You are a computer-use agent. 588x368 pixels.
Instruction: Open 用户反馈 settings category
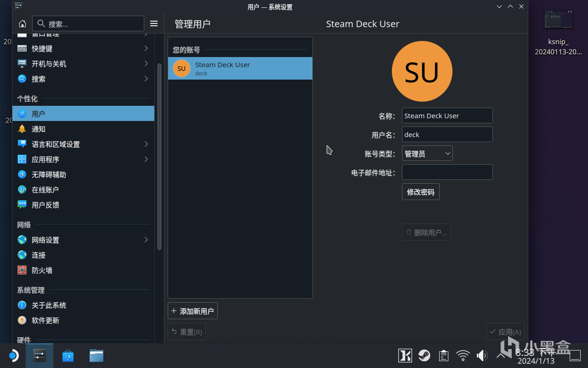[83, 205]
